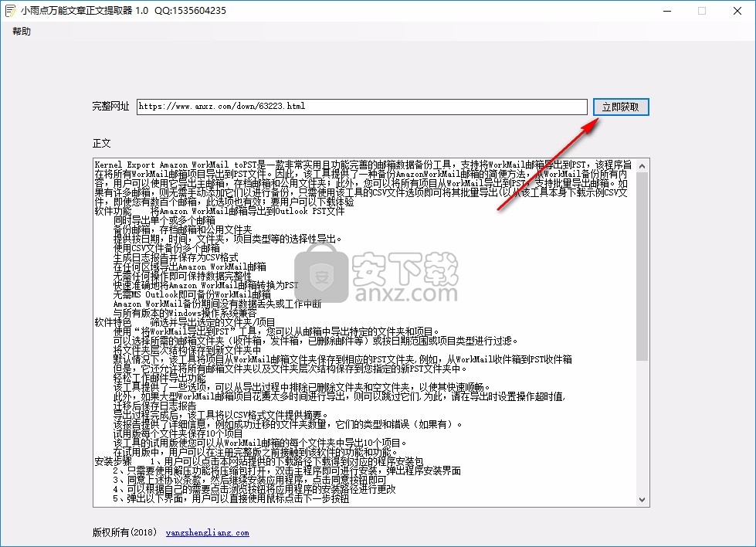
Task: Click the line 在任何区域导出Amazon WorkMail邮箱
Action: [x=189, y=267]
